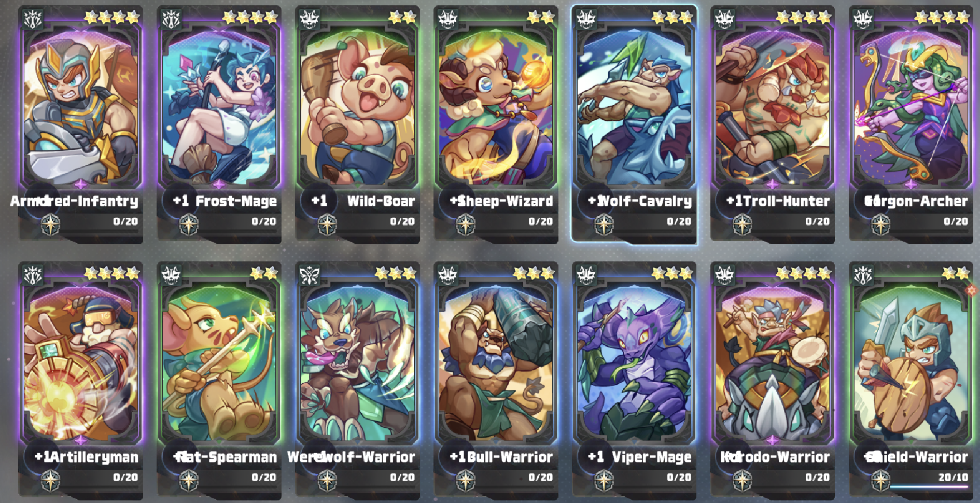
Task: Open the Artilleryman card portrait
Action: point(81,363)
